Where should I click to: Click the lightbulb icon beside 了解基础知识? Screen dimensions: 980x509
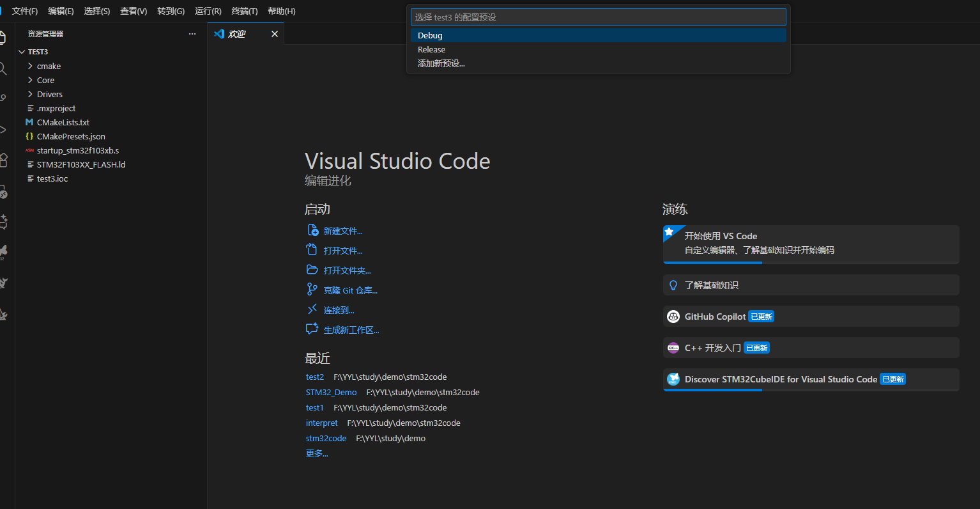point(673,285)
